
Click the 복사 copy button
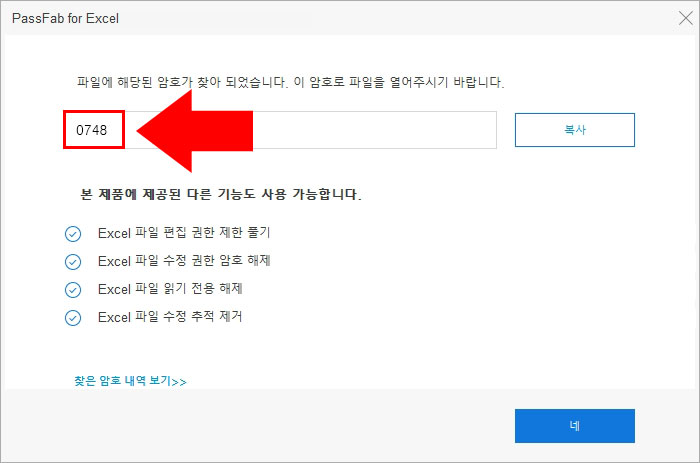pyautogui.click(x=575, y=130)
